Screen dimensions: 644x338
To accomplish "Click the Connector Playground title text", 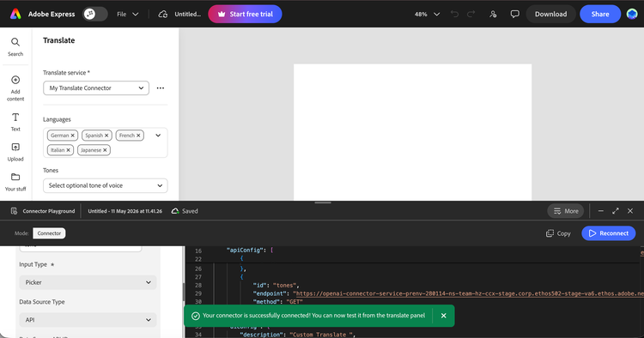I will point(49,211).
